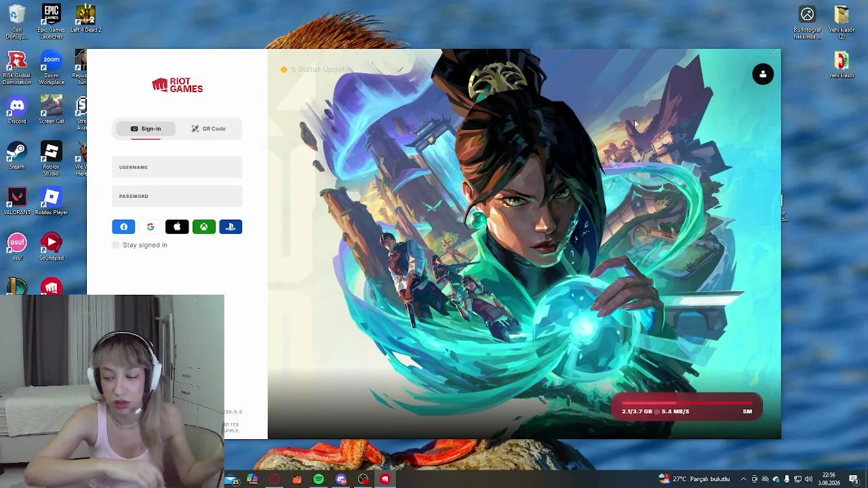This screenshot has height=488, width=868.
Task: Select the 'Yeni klasör' desktop folder
Action: click(842, 66)
